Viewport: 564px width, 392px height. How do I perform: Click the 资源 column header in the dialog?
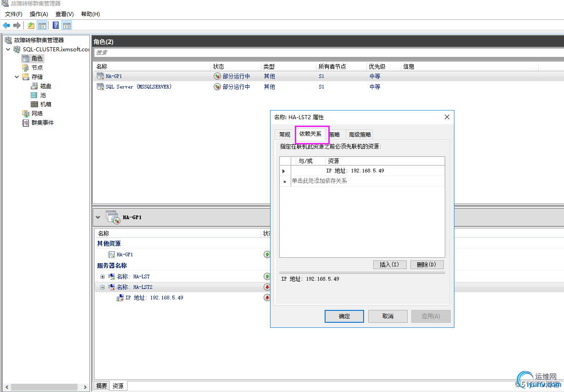[x=385, y=161]
